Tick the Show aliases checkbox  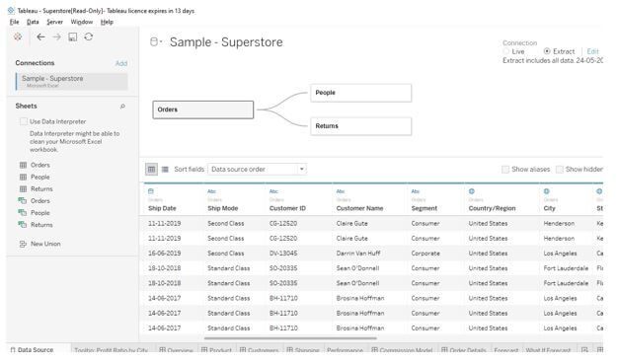click(505, 170)
